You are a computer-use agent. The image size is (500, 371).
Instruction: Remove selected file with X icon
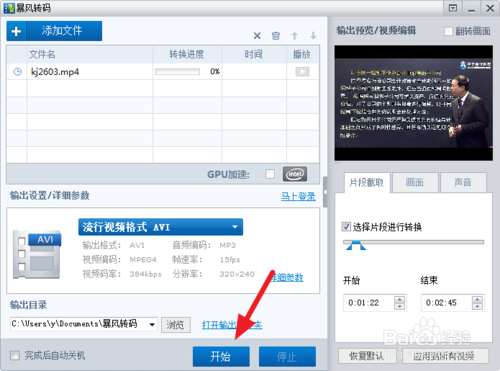257,36
